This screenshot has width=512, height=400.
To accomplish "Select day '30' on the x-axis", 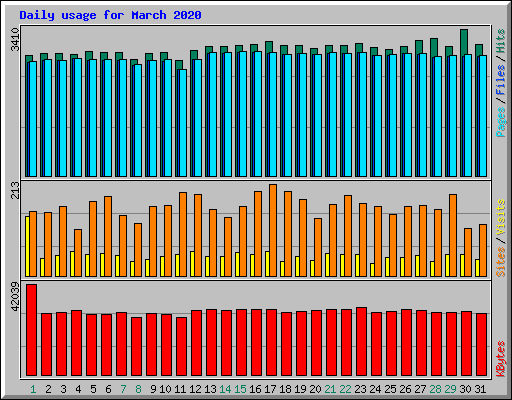I will tap(465, 389).
